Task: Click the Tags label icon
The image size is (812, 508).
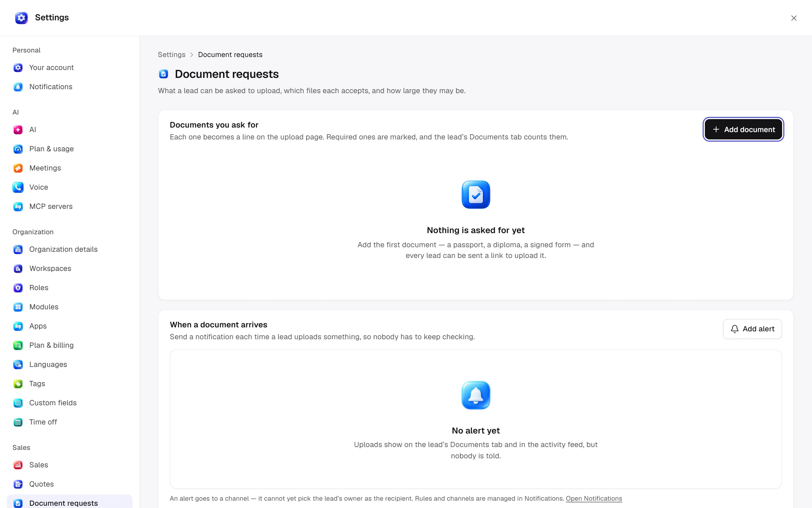Action: click(x=18, y=383)
